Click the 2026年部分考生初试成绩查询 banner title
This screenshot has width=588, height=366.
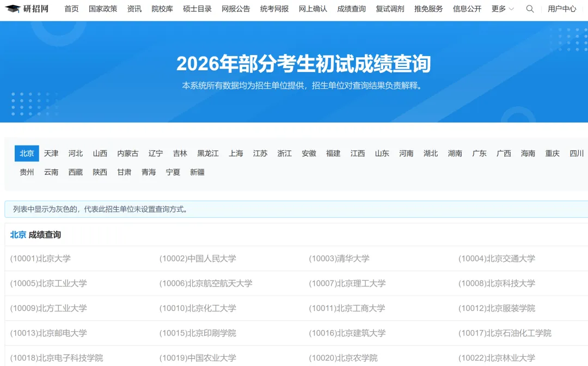[303, 63]
